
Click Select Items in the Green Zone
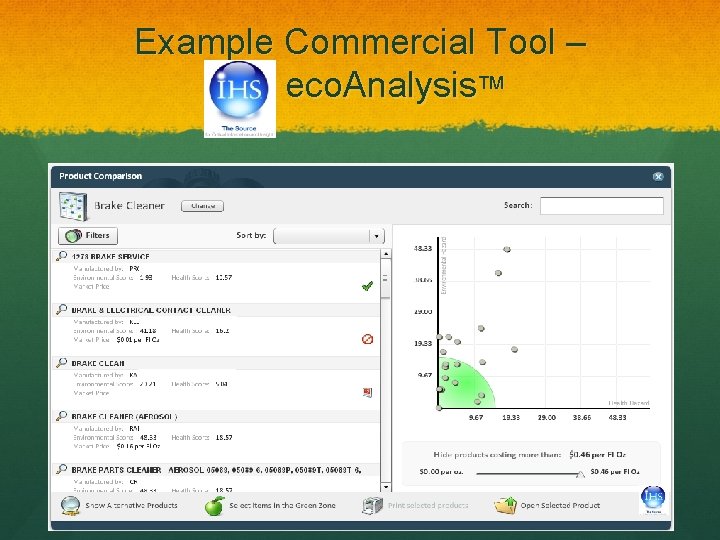click(282, 505)
